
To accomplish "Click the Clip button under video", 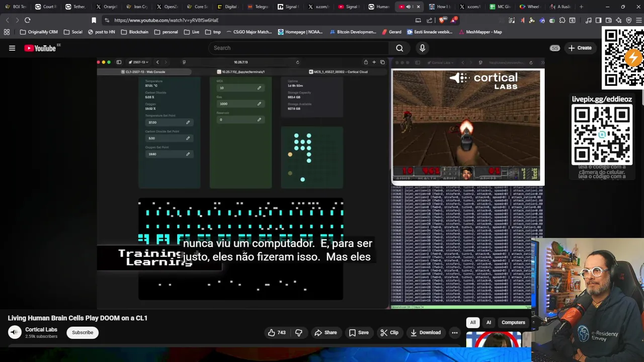I will 389,332.
